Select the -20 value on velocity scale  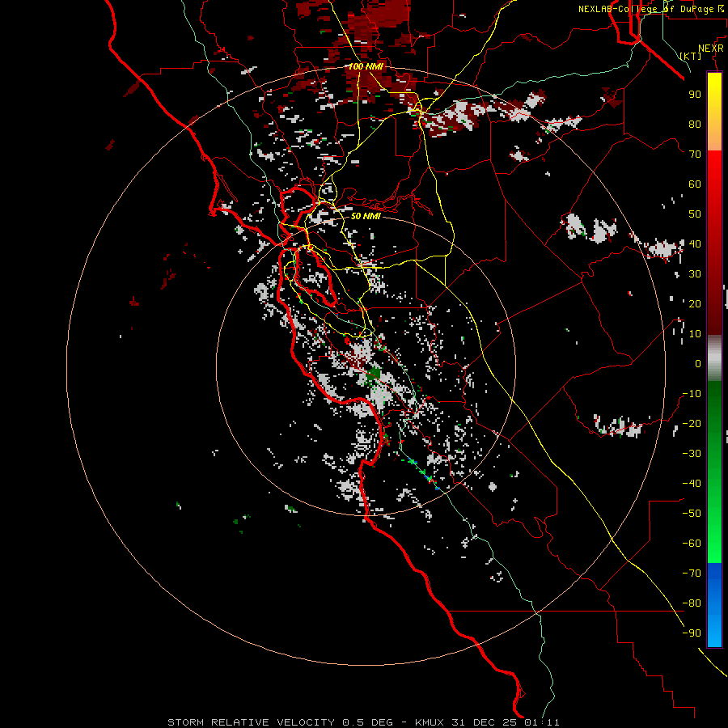pos(692,423)
